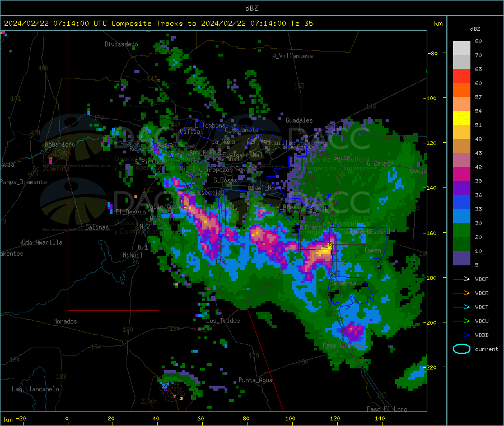The width and height of the screenshot is (504, 426).
Task: Select the orange 57–60 dBZ swatch
Action: coord(461,90)
